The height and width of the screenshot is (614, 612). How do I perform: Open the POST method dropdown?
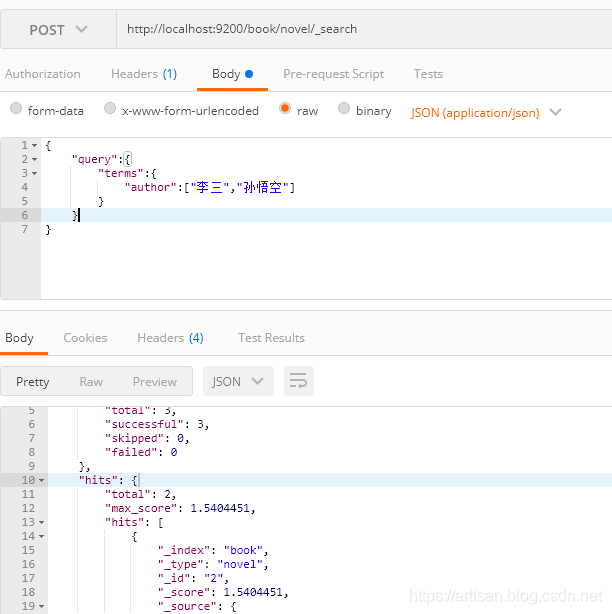tap(58, 30)
